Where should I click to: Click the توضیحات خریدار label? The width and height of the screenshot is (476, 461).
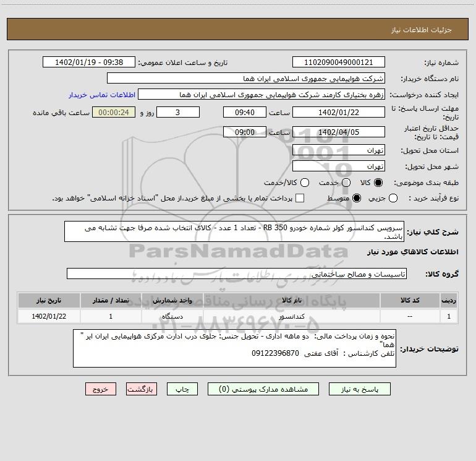click(429, 349)
